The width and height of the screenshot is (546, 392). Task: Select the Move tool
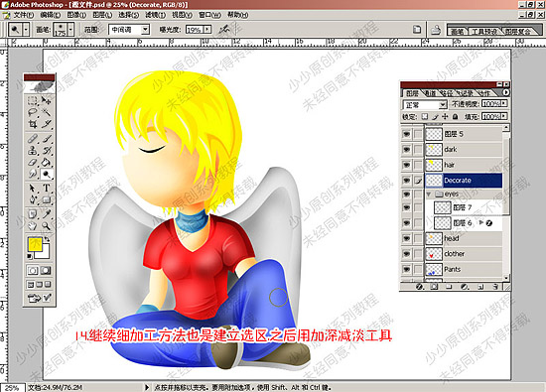(x=47, y=100)
